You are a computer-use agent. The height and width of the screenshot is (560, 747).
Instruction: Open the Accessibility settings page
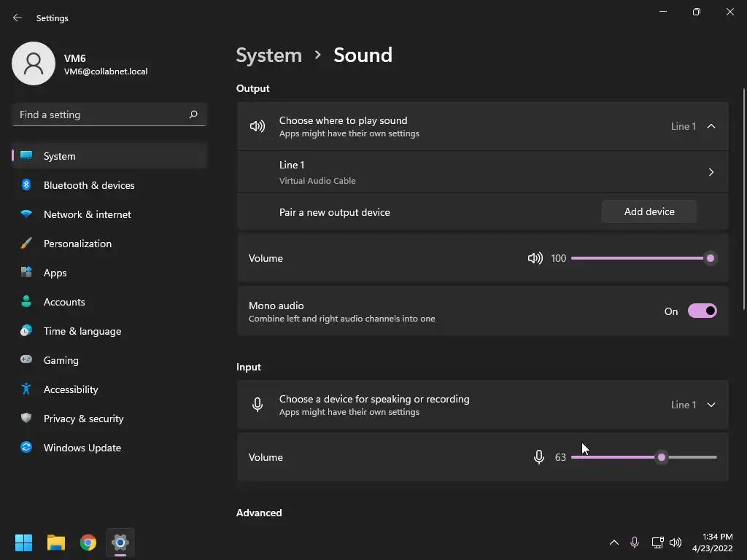tap(71, 389)
